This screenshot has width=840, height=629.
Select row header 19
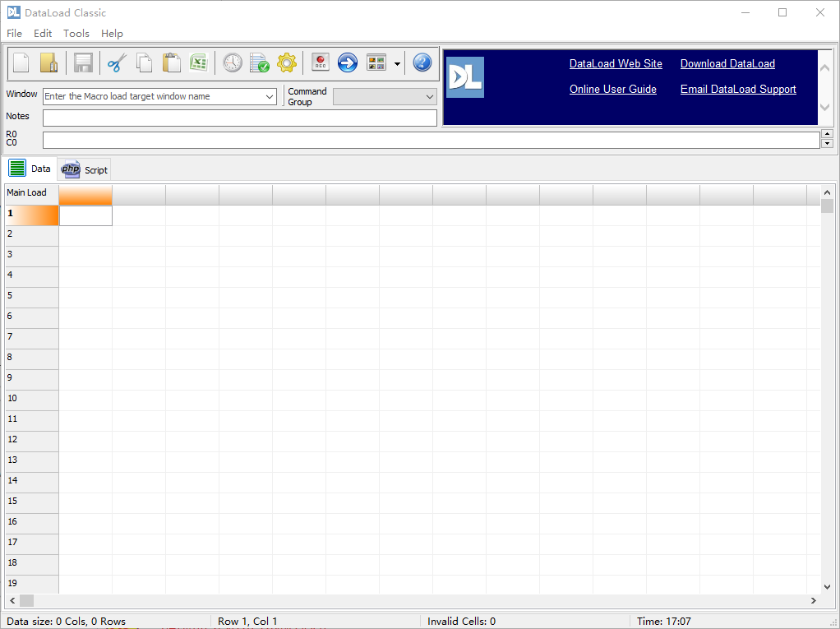pyautogui.click(x=31, y=585)
